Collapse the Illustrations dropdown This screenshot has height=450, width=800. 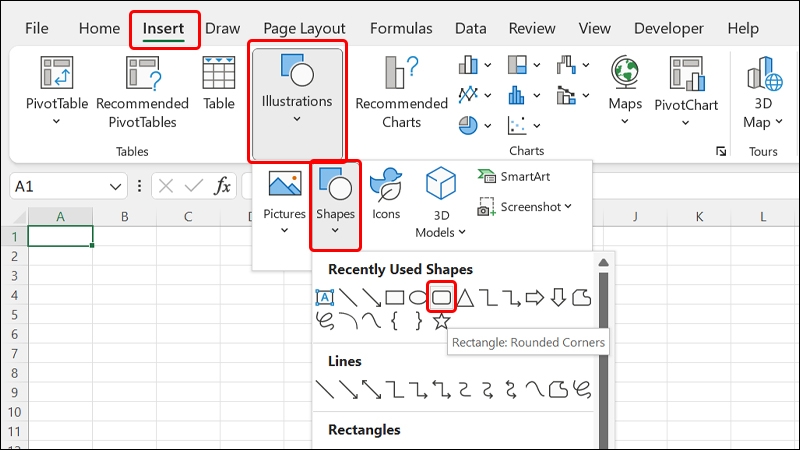point(297,105)
